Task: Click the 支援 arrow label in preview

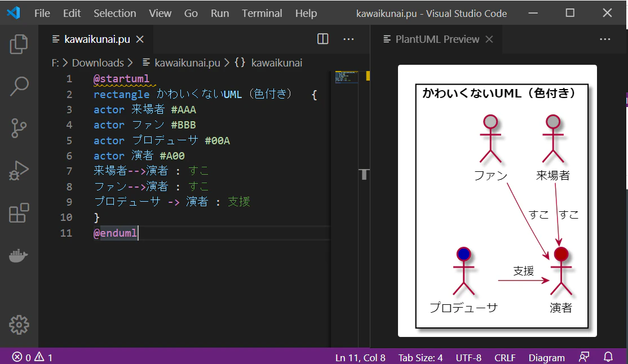Action: 524,271
